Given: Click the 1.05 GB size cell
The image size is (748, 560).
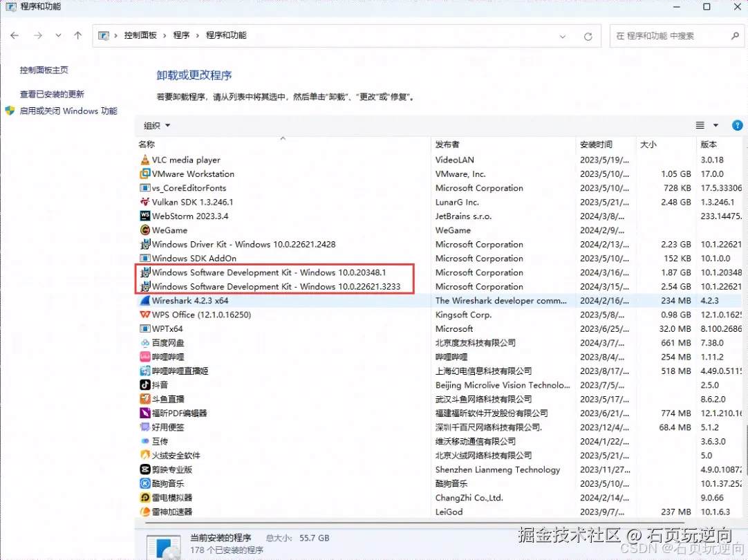Looking at the screenshot, I should click(x=676, y=174).
